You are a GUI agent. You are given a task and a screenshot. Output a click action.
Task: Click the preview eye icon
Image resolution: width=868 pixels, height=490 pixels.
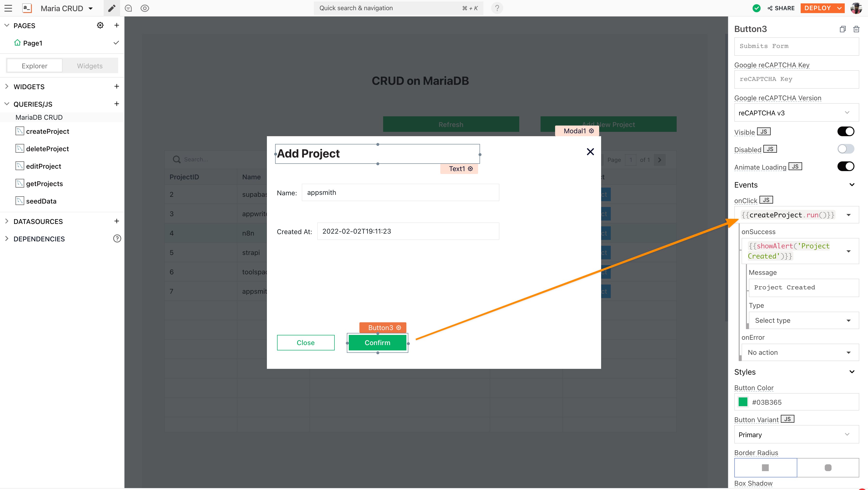[x=145, y=8]
